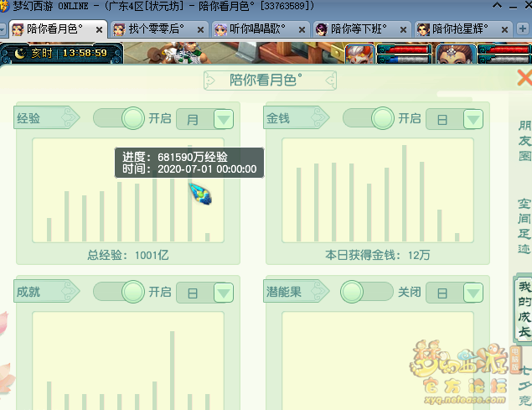
Task: Click the first bar in 经验 chart
Action: coord(49,230)
